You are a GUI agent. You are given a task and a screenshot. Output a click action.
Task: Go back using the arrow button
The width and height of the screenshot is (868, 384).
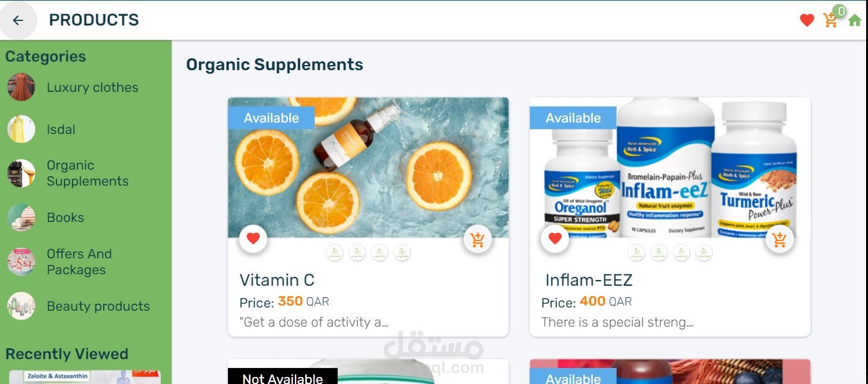(x=18, y=20)
